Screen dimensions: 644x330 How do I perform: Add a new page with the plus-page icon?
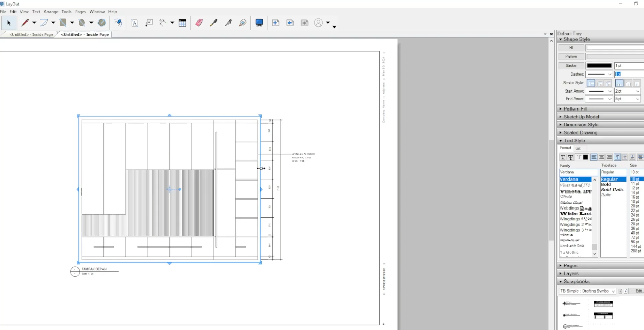(x=275, y=23)
